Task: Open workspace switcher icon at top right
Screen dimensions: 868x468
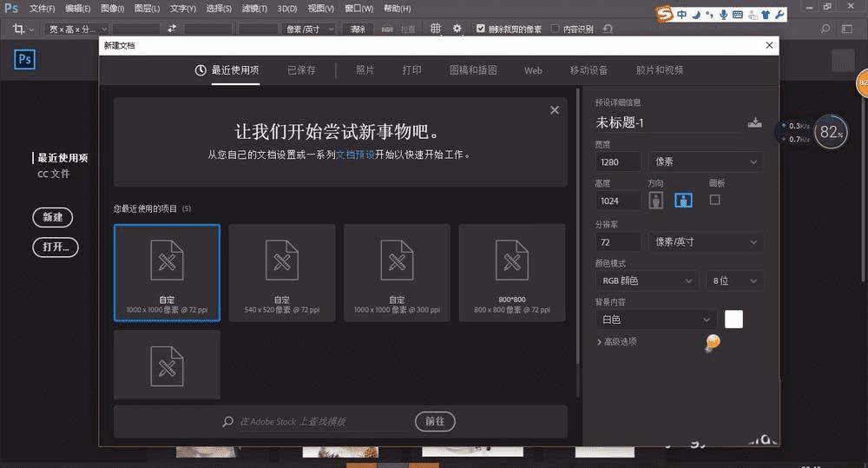Action: point(847,29)
